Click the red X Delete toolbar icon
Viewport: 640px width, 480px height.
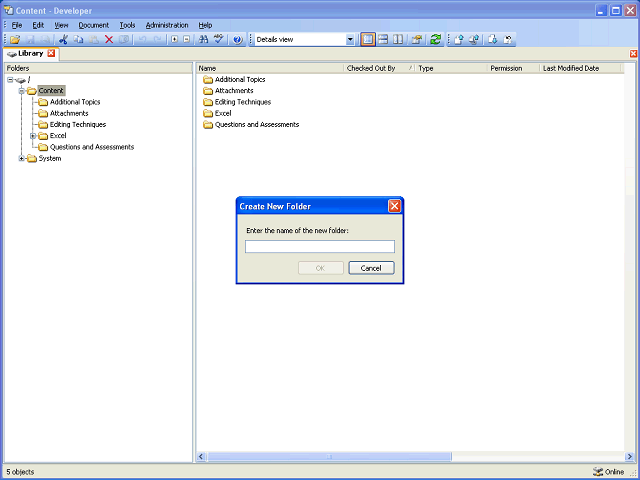pos(109,40)
